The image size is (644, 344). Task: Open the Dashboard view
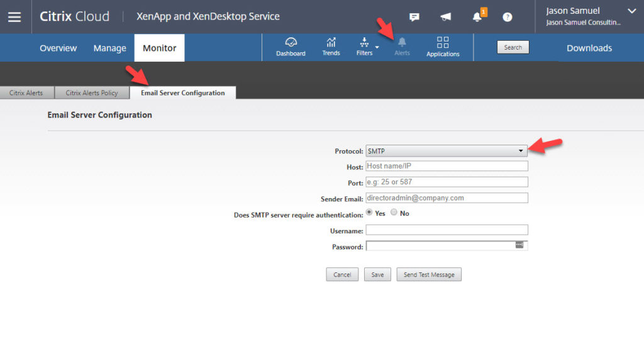(291, 47)
